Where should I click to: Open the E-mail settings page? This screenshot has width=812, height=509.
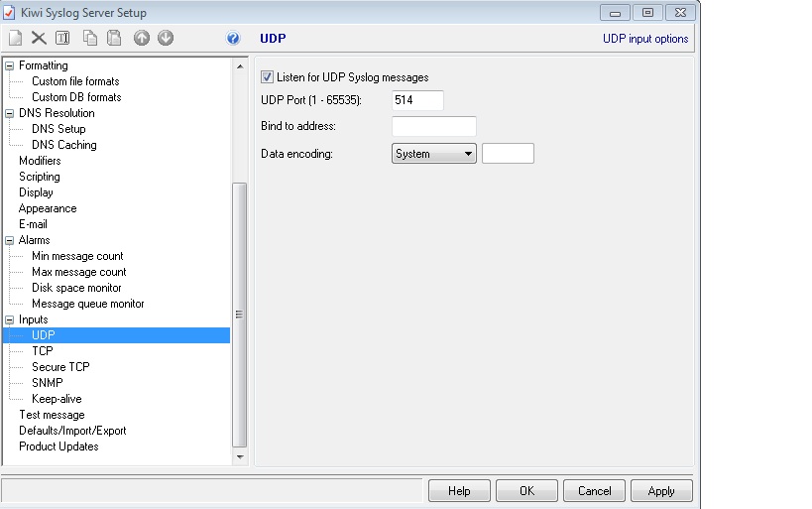[33, 224]
